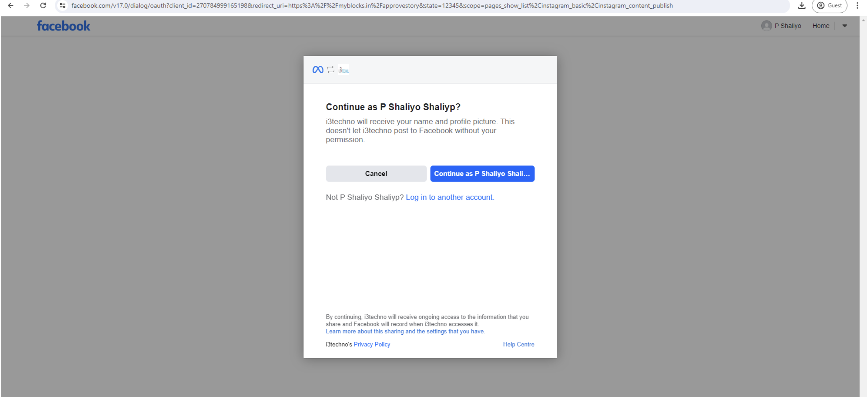868x397 pixels.
Task: Open Learn more about this sharing link
Action: 405,331
